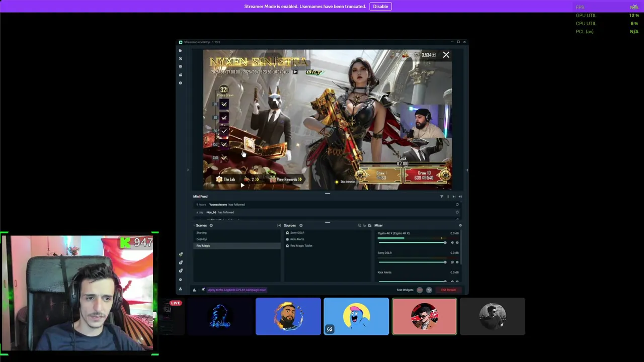Open View Rewards in the game preview

(285, 179)
